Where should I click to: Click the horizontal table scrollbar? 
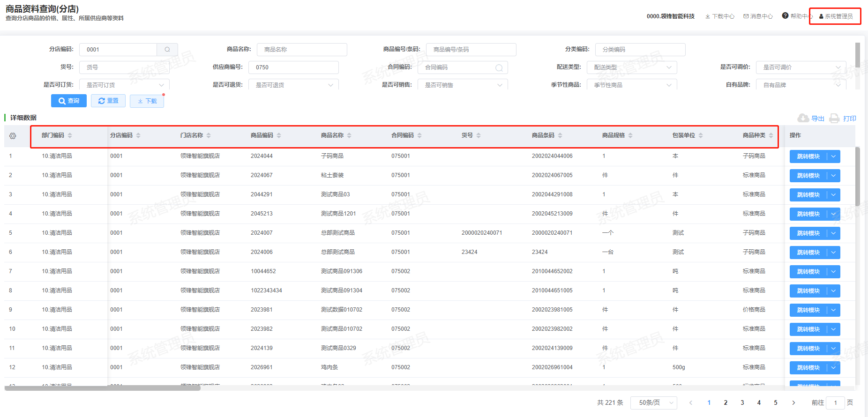(x=103, y=388)
